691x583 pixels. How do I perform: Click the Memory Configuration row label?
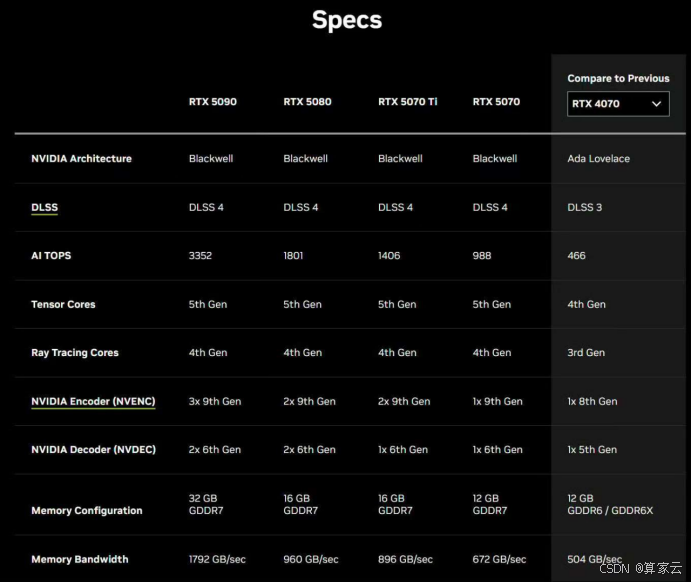(x=87, y=511)
